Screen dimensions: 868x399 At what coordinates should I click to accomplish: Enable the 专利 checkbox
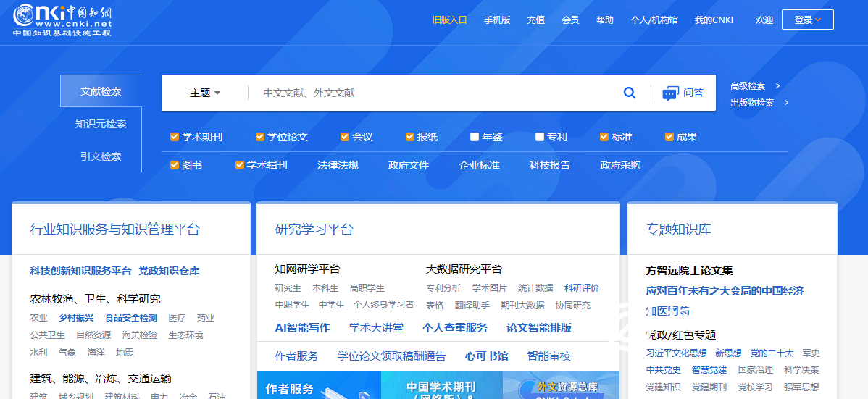(540, 137)
